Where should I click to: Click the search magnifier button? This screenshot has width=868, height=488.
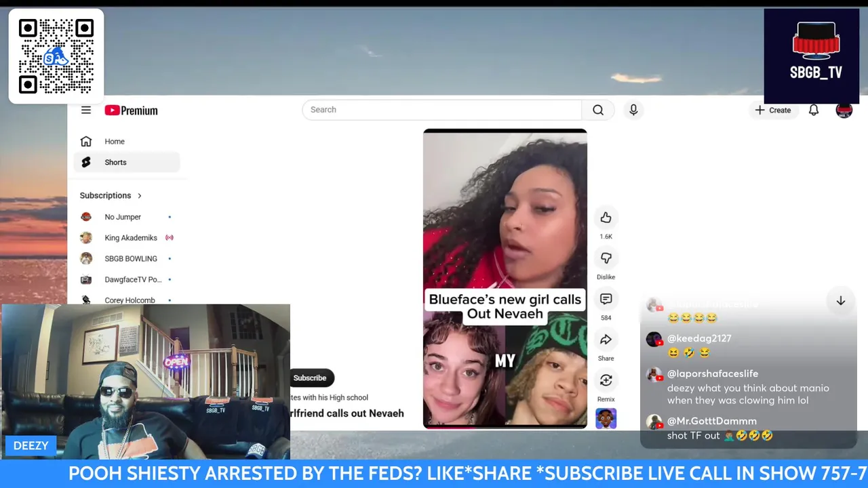pyautogui.click(x=598, y=110)
